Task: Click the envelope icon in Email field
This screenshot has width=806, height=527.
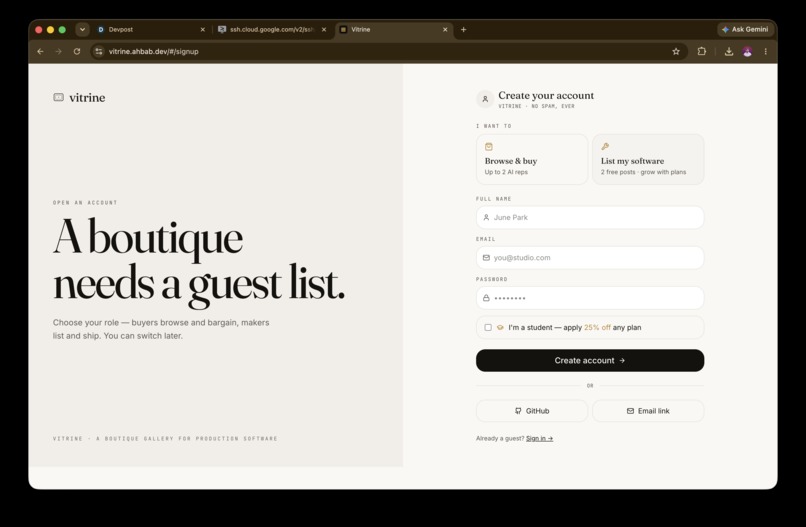Action: (486, 258)
